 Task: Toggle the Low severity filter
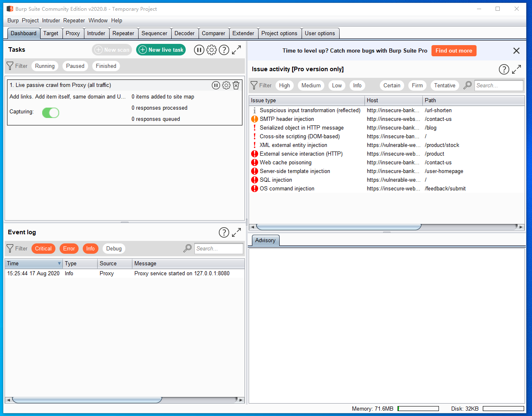point(337,85)
